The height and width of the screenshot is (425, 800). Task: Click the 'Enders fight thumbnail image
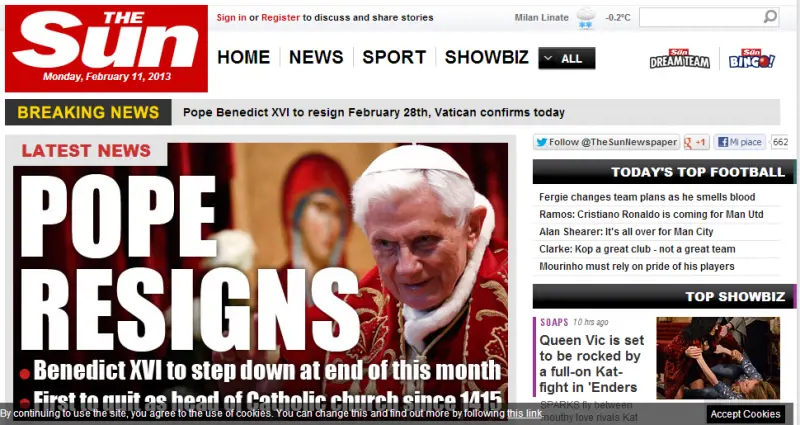pos(718,358)
